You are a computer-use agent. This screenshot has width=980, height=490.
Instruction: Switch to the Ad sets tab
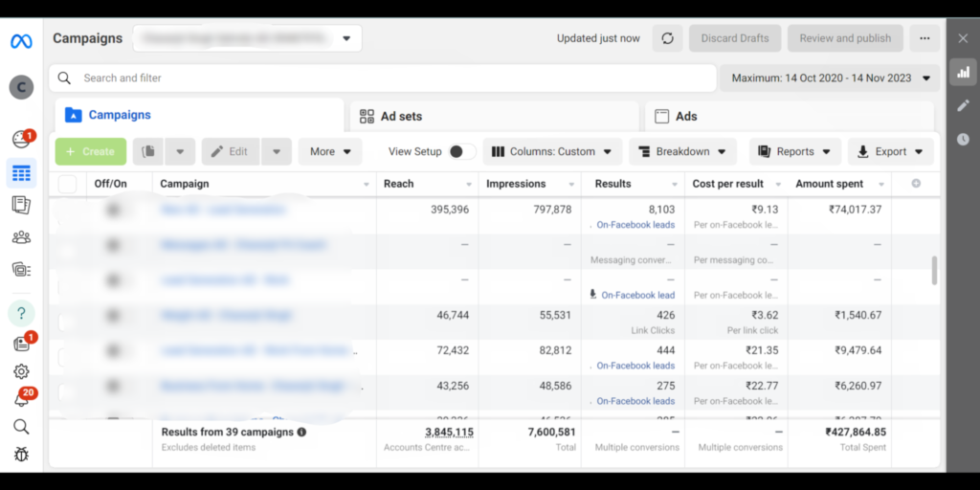(x=494, y=116)
